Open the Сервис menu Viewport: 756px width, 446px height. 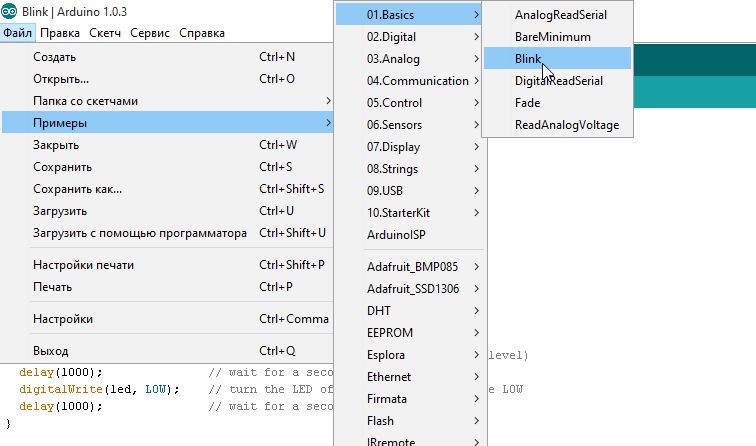click(150, 33)
